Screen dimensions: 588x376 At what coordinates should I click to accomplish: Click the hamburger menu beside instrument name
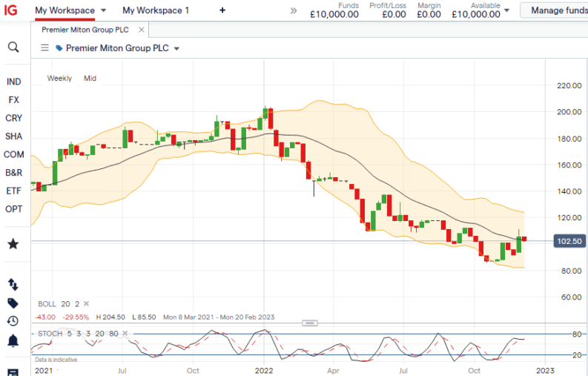point(45,47)
